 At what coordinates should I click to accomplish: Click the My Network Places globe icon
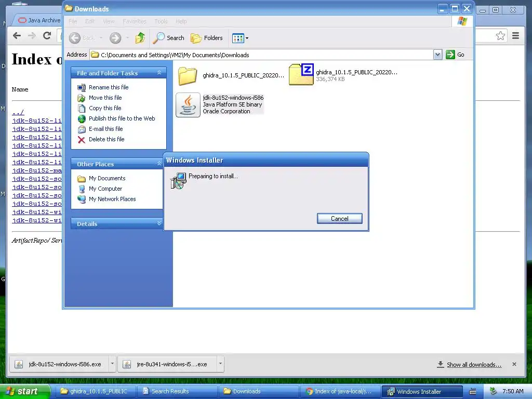[82, 199]
